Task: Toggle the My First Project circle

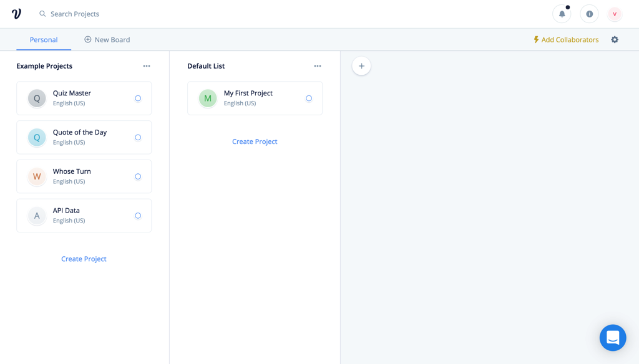Action: click(x=309, y=98)
